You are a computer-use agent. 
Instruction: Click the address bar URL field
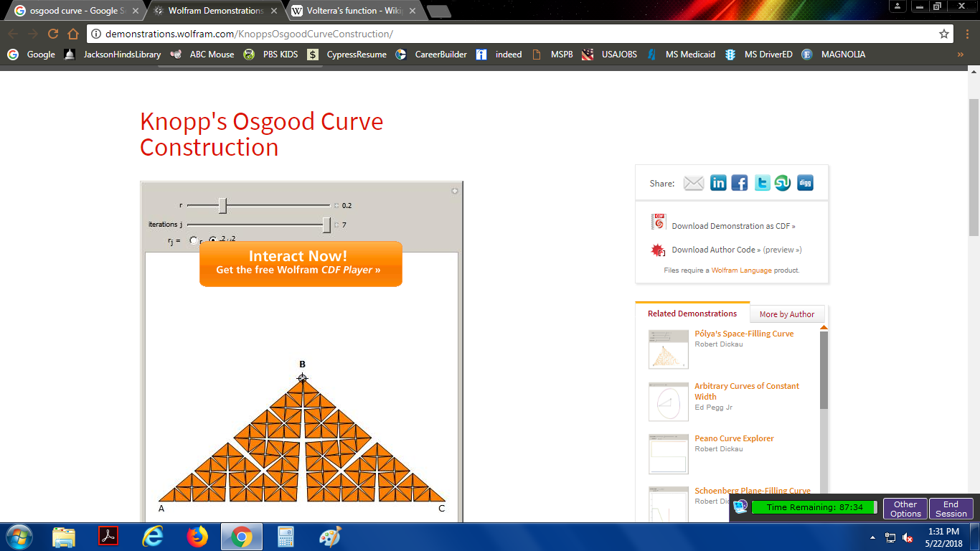(x=520, y=34)
